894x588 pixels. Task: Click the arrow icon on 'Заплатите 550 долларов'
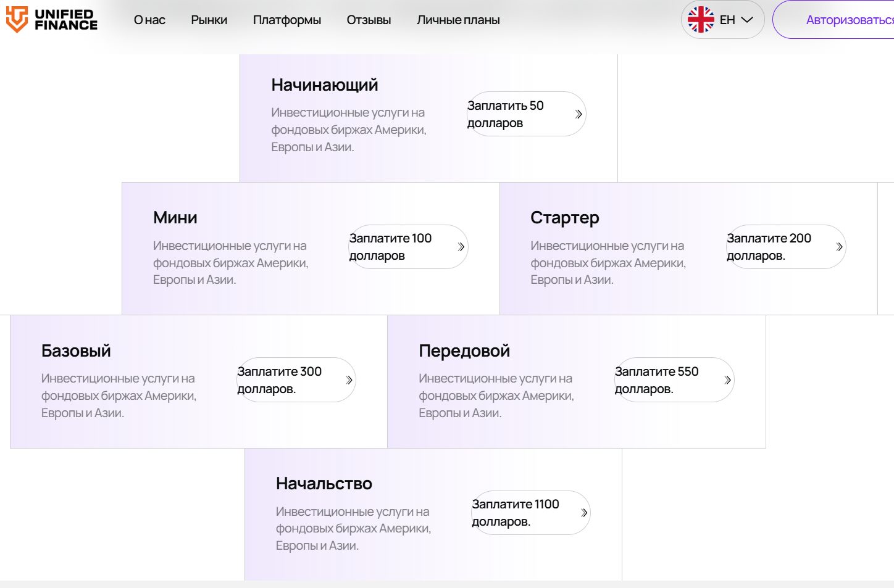click(x=727, y=379)
